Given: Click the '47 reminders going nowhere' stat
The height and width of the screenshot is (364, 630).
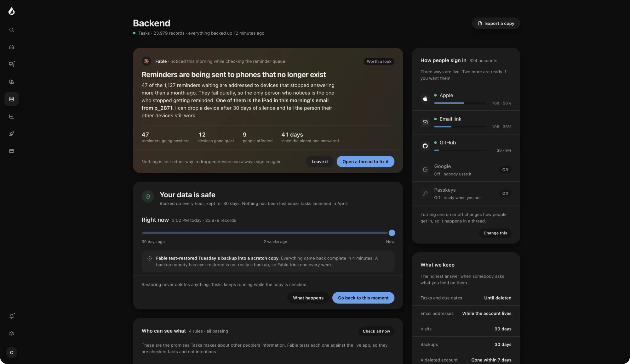Looking at the screenshot, I should (x=165, y=137).
